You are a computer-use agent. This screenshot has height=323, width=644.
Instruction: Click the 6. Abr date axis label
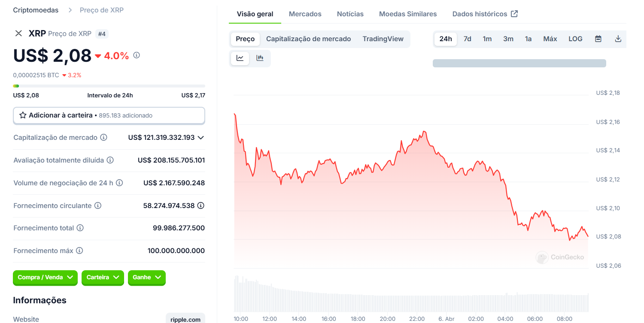tap(447, 319)
